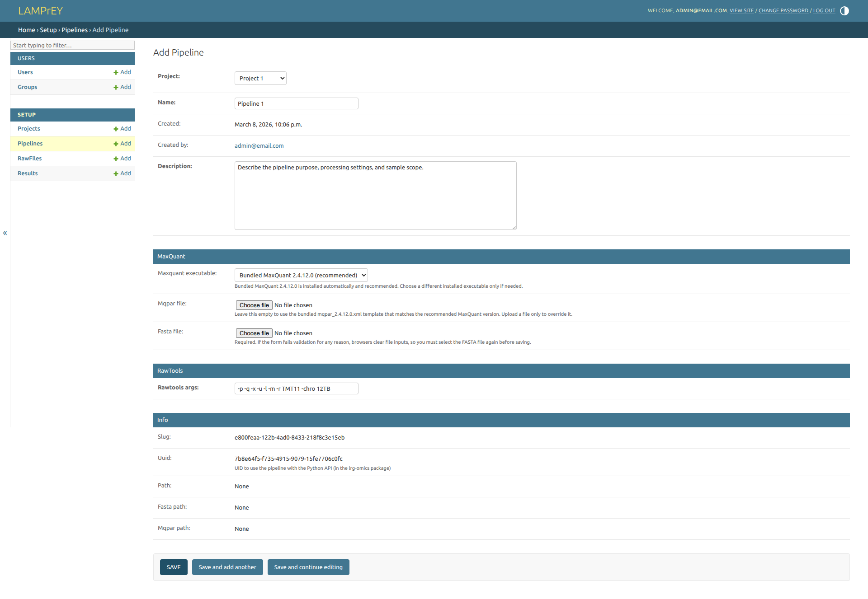Open RawFiles in the sidebar
The image size is (868, 599).
(29, 159)
